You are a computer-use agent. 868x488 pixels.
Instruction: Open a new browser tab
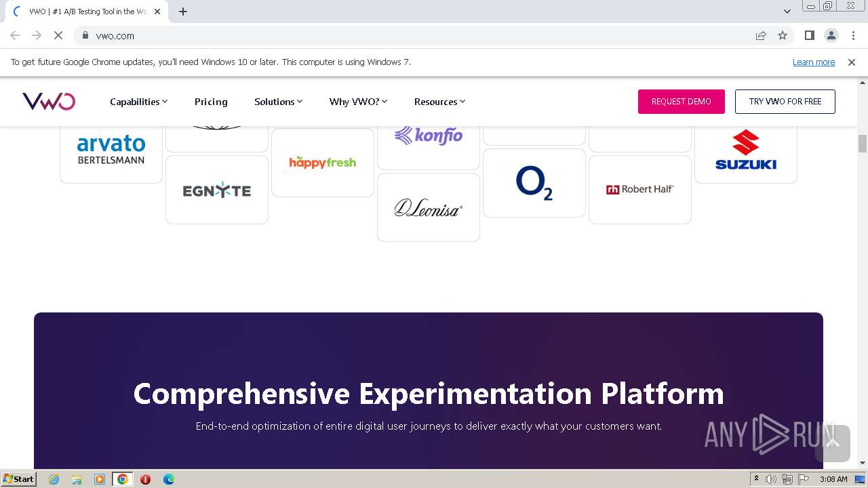182,12
